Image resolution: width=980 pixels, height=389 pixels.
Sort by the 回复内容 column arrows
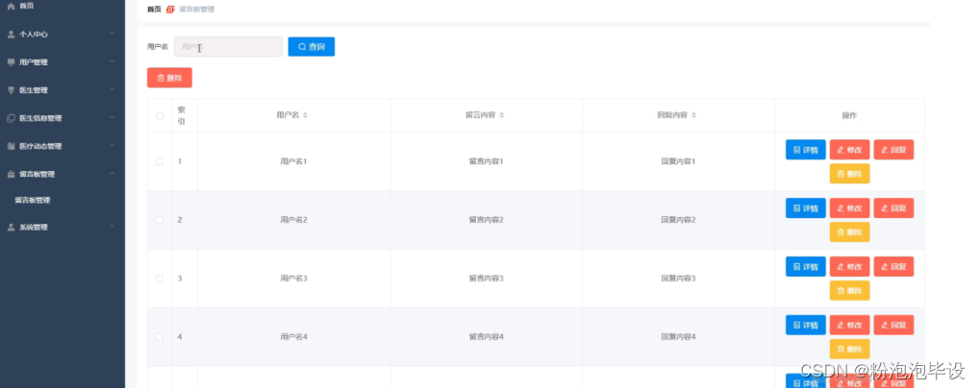(x=693, y=115)
